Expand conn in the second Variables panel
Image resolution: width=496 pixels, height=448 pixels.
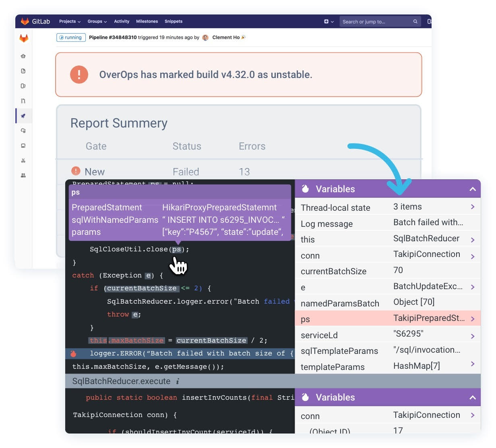coord(473,415)
